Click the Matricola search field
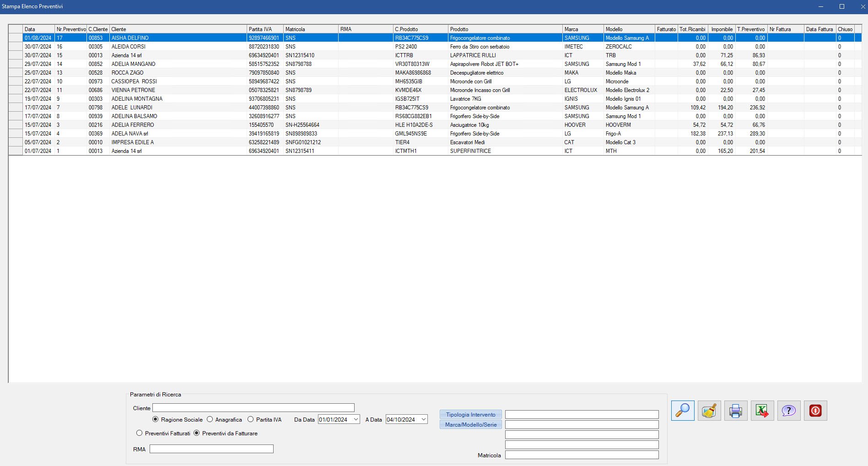 click(x=582, y=455)
